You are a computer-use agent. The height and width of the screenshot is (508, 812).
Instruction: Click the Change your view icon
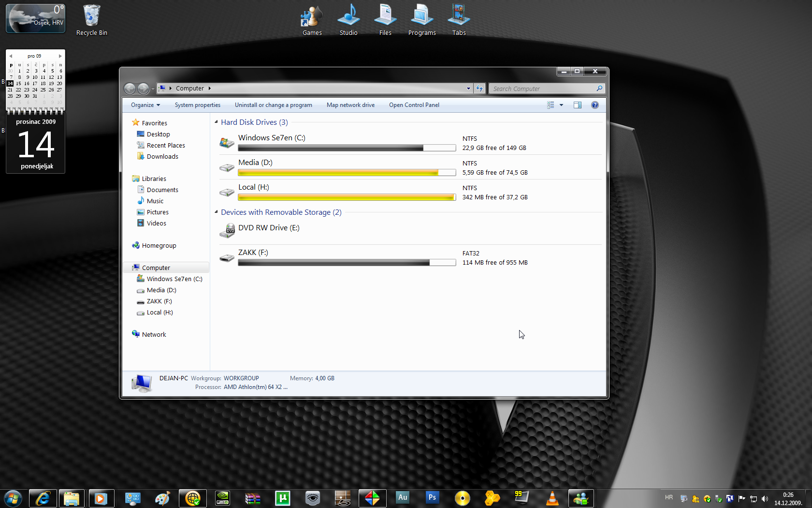point(551,105)
